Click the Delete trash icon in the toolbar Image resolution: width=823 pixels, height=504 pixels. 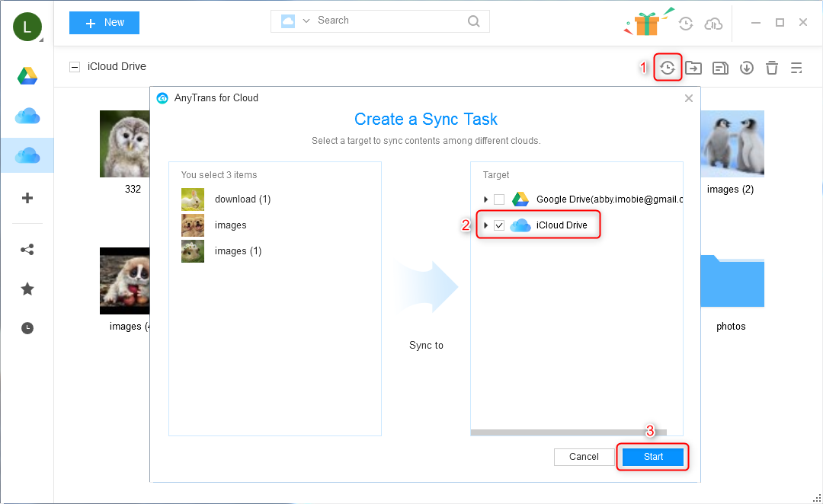[772, 68]
